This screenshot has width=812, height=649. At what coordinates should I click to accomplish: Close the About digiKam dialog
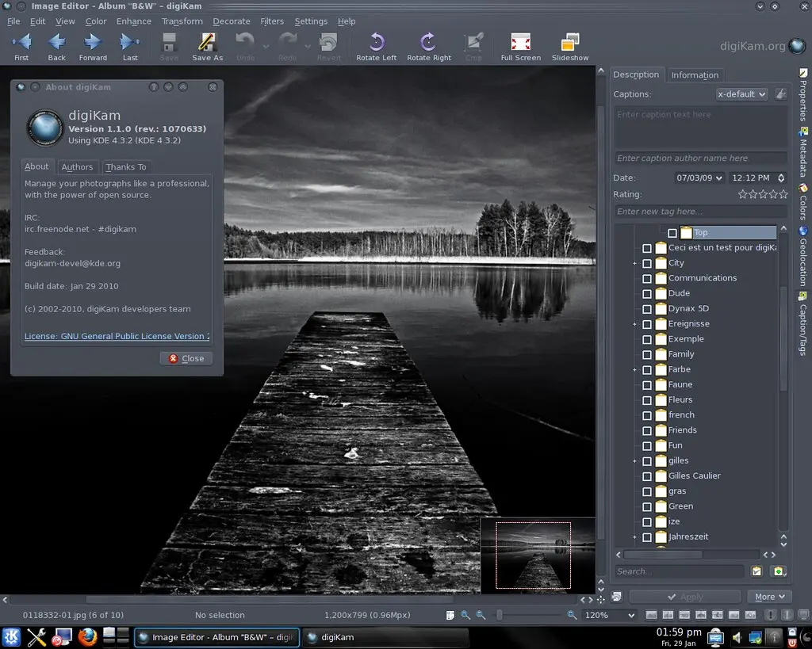(x=186, y=358)
